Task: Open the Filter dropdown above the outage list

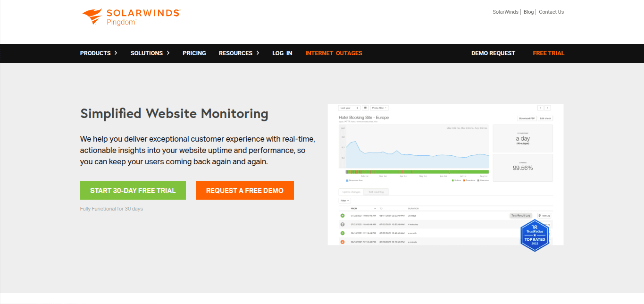Action: 344,200
